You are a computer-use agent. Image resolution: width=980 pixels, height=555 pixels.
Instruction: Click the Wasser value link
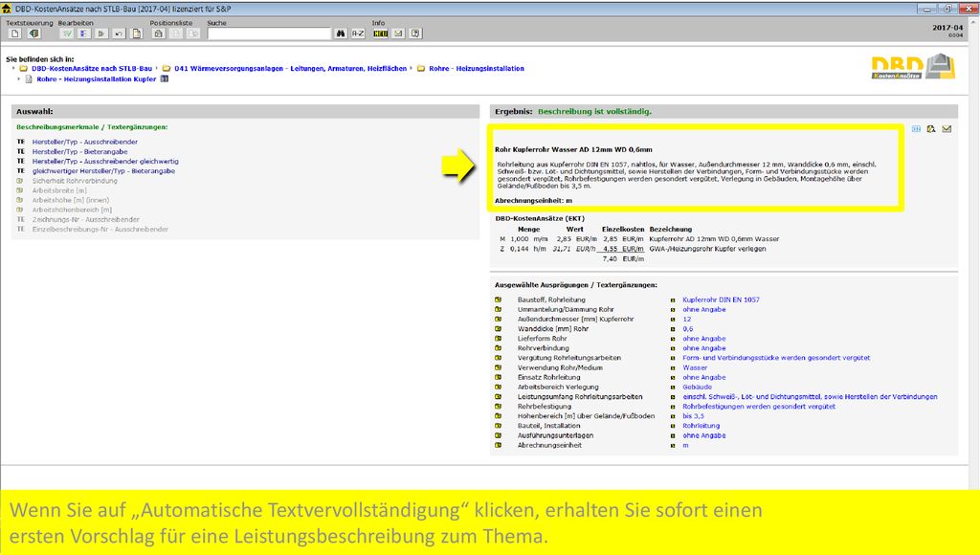(695, 368)
